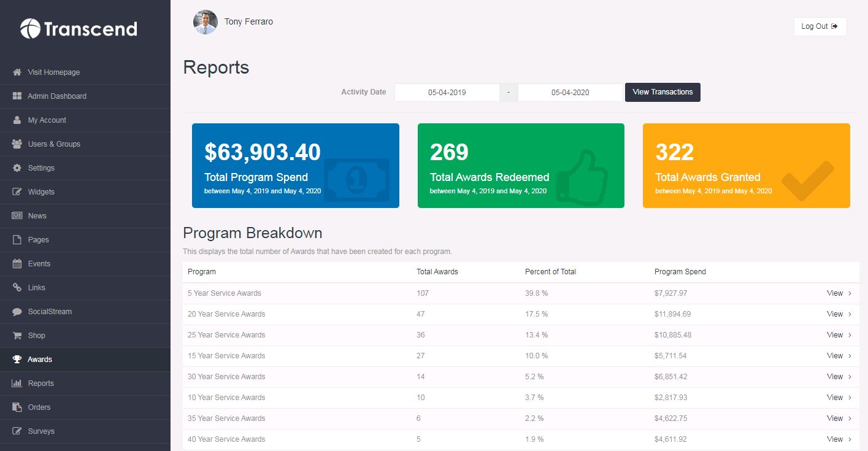Image resolution: width=868 pixels, height=451 pixels.
Task: Click the user name Tony Ferraro
Action: 248,21
